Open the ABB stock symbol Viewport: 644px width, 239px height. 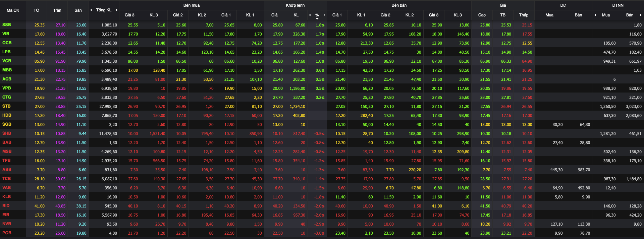click(x=7, y=170)
